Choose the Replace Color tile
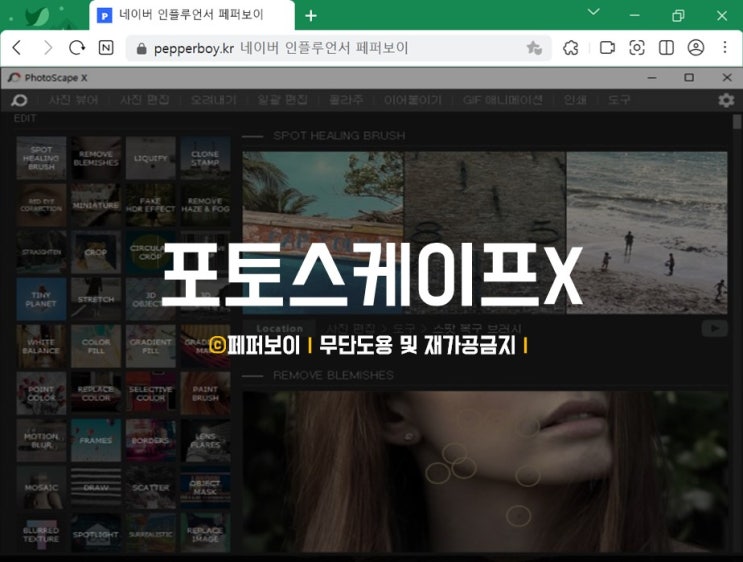 pos(96,393)
